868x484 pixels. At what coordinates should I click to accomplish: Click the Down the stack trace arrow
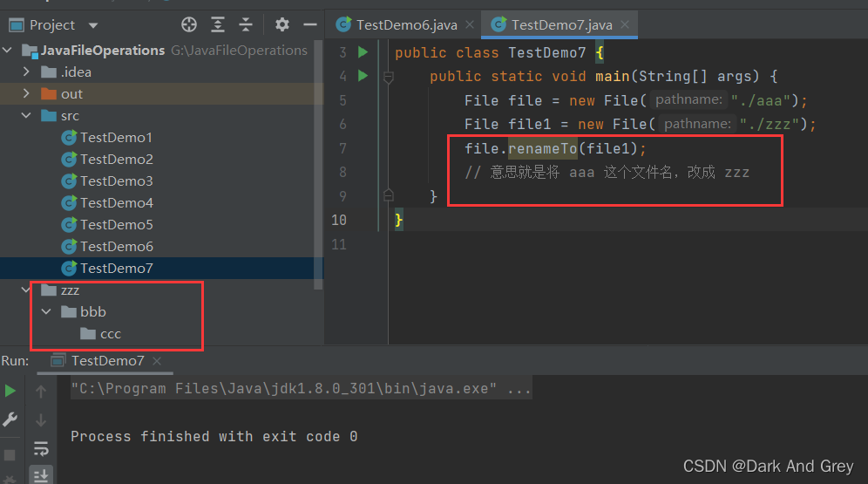click(x=41, y=420)
